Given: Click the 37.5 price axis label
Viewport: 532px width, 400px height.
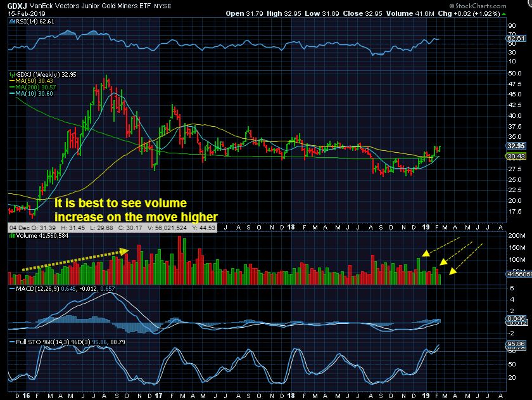Looking at the screenshot, I should tap(515, 127).
